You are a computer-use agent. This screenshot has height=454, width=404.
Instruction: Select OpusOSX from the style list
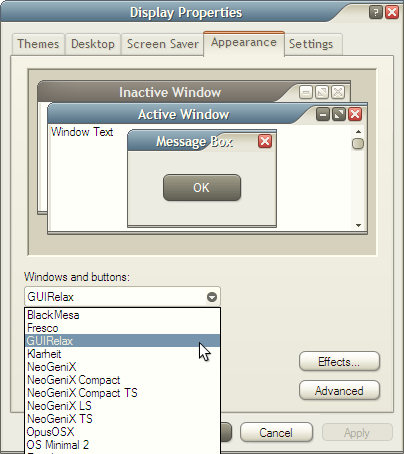coord(123,432)
